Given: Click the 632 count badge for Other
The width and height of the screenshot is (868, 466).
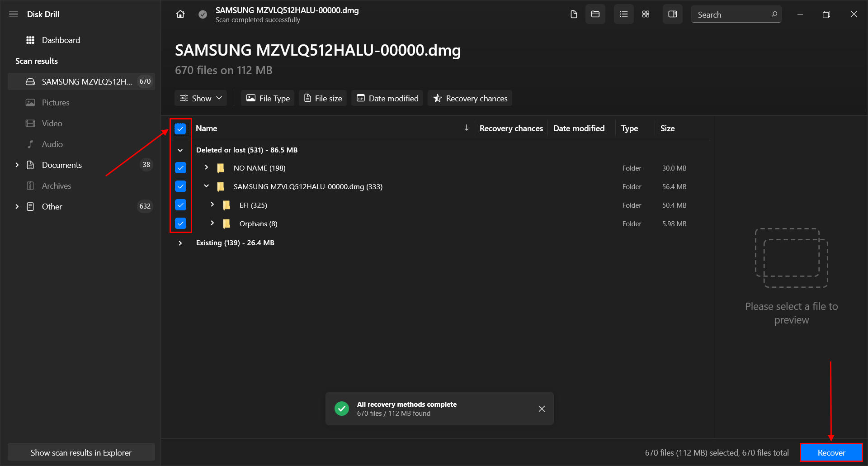Looking at the screenshot, I should click(145, 206).
